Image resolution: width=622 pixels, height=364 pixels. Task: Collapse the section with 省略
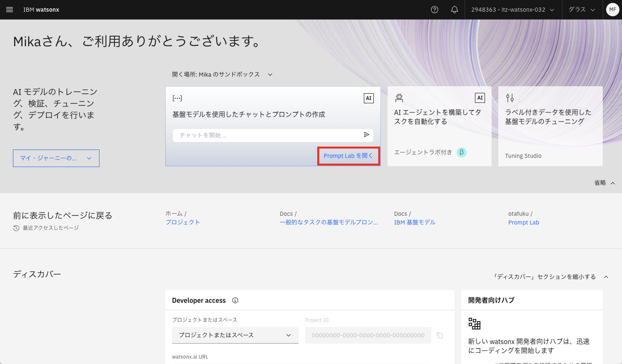click(x=604, y=183)
